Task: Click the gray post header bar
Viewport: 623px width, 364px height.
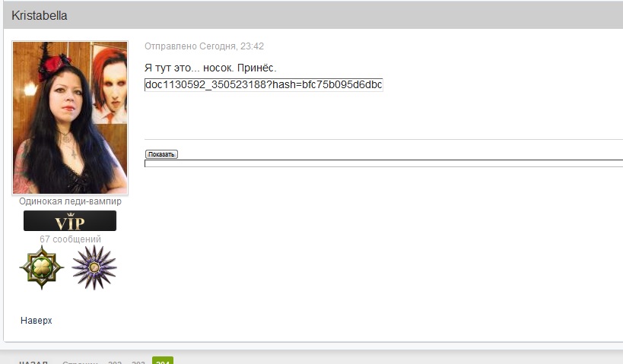Action: tap(313, 15)
